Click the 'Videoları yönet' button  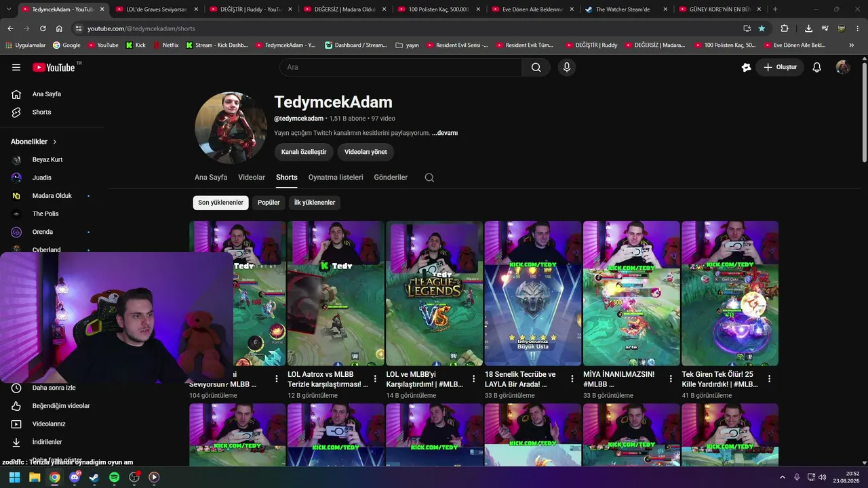(x=366, y=152)
